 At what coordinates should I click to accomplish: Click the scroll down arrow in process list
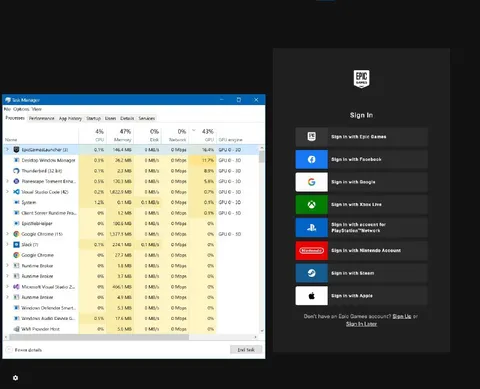pos(262,331)
